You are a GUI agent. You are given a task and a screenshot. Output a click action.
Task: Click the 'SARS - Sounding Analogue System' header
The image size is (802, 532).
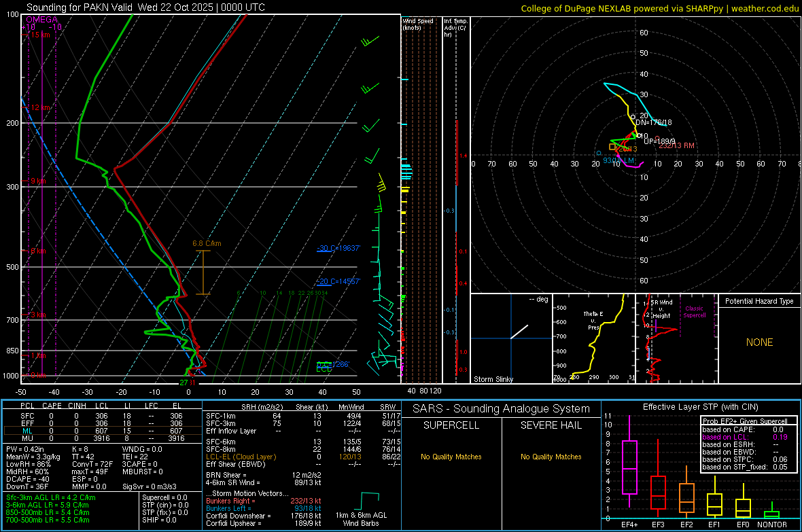point(502,409)
